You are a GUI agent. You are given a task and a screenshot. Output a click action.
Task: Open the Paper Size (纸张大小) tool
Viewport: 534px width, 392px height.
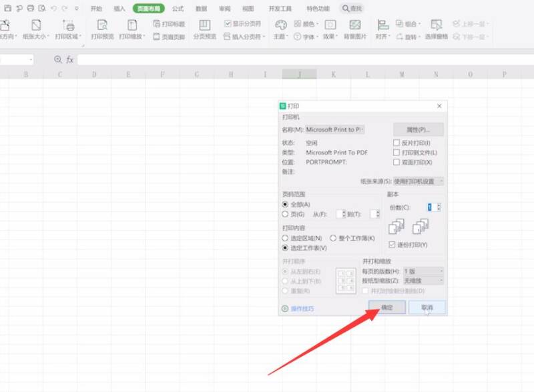(36, 29)
